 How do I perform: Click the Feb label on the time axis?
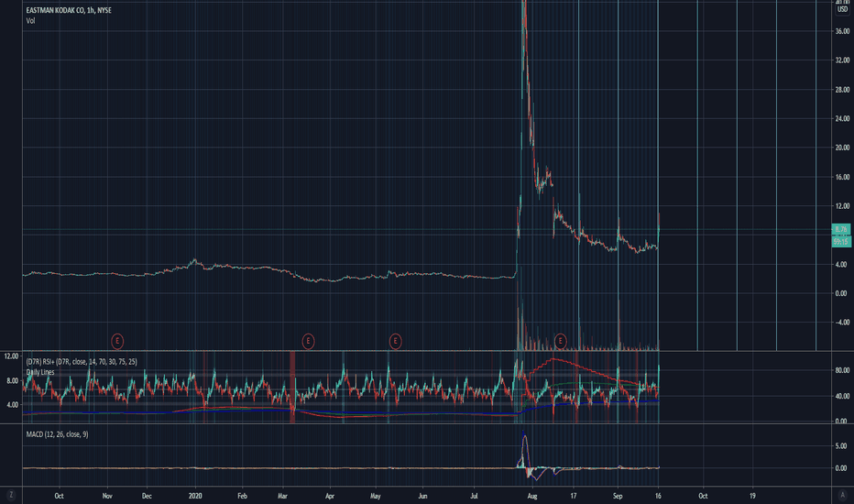click(x=243, y=496)
